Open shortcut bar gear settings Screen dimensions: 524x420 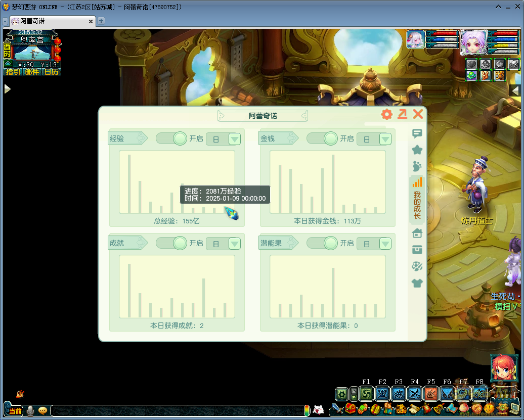[x=341, y=394]
